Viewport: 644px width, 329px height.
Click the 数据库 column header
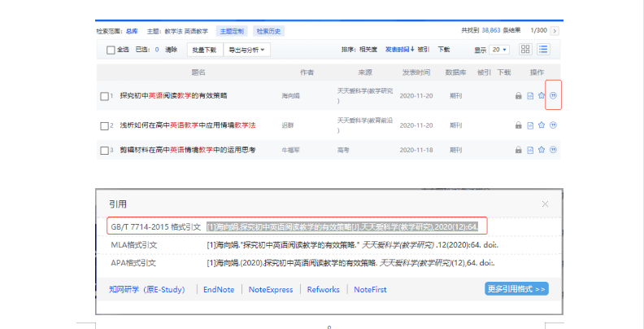pos(456,72)
